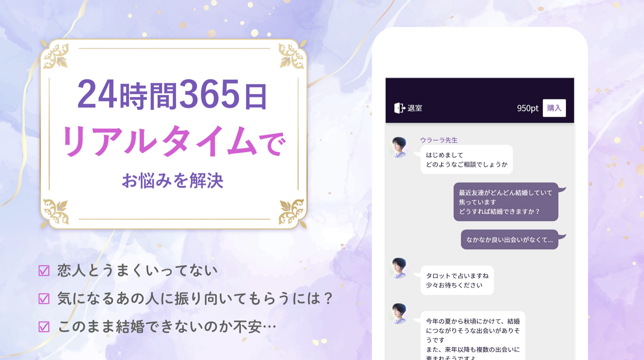Tap the なかなか良い出会いがなくて message bubble
Image resolution: width=644 pixels, height=360 pixels.
[x=509, y=240]
